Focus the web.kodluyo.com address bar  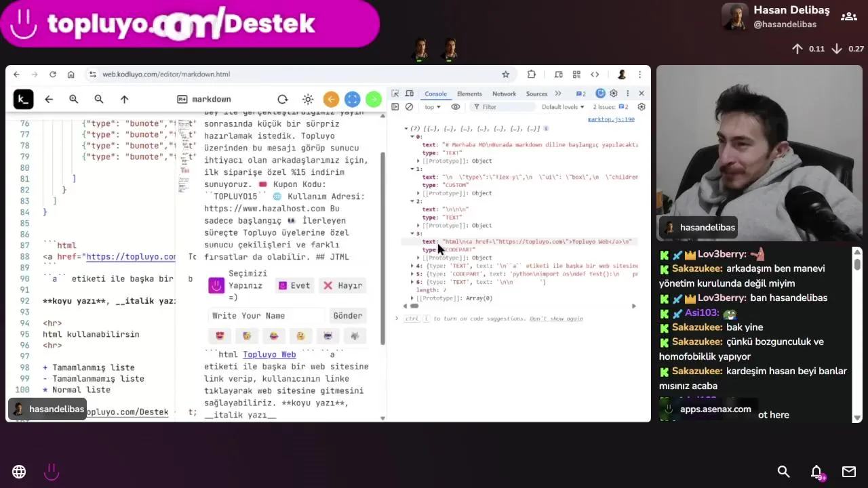pyautogui.click(x=298, y=75)
